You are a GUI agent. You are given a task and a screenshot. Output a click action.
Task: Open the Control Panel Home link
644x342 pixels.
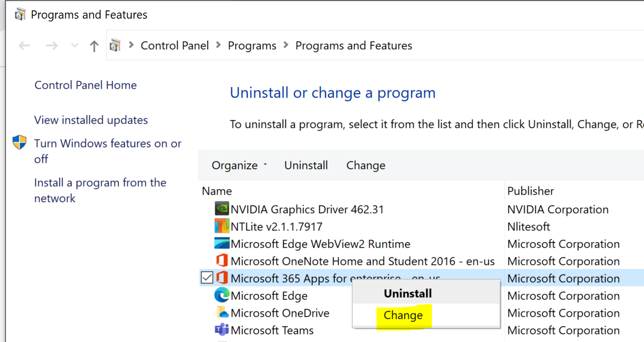(x=86, y=85)
